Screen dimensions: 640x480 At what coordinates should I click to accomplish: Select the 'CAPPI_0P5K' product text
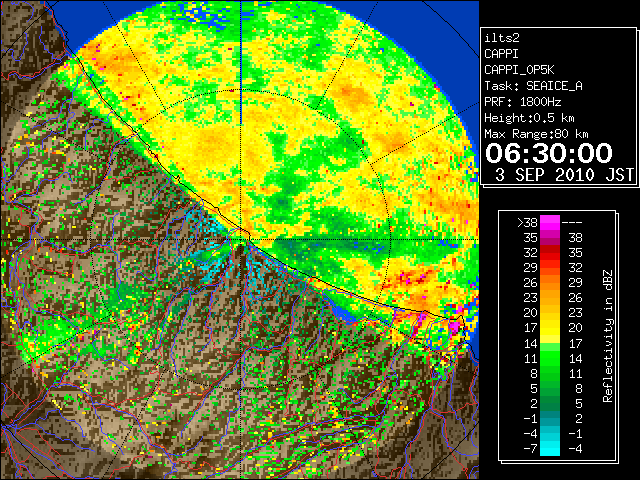pyautogui.click(x=519, y=70)
